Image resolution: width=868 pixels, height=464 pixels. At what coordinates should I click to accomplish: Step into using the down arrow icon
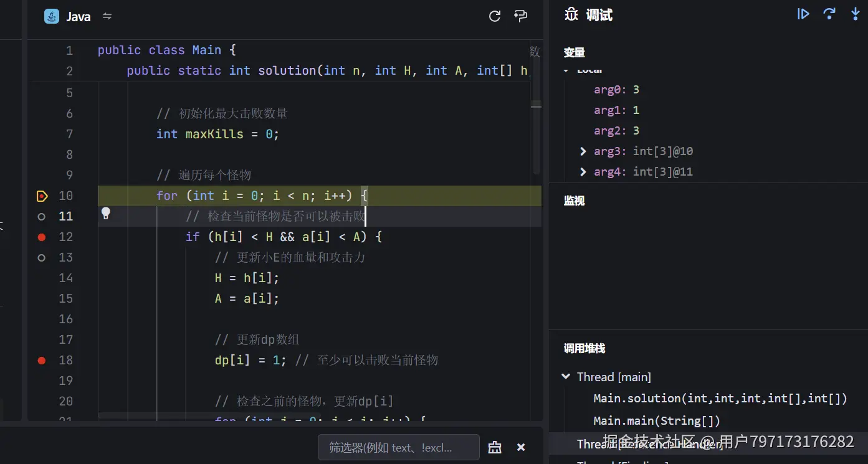[x=856, y=14]
